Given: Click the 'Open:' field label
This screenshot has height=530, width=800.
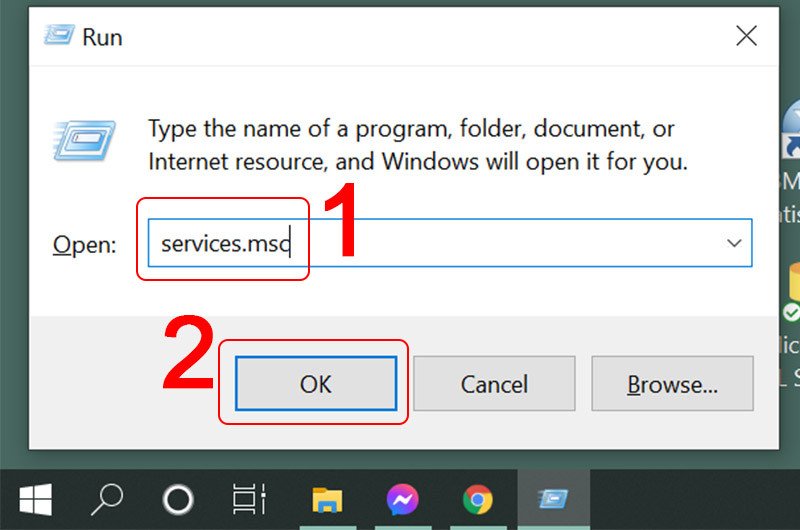Looking at the screenshot, I should click(x=85, y=245).
